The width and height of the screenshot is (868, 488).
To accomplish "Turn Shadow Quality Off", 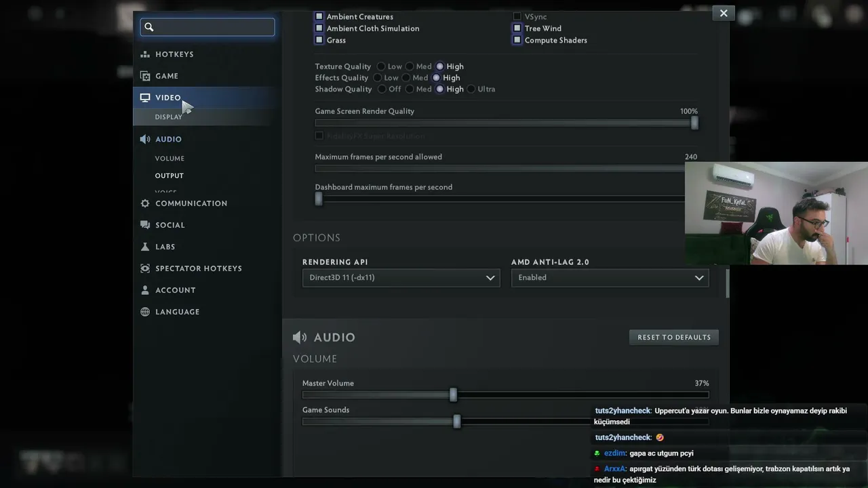I will click(x=382, y=89).
